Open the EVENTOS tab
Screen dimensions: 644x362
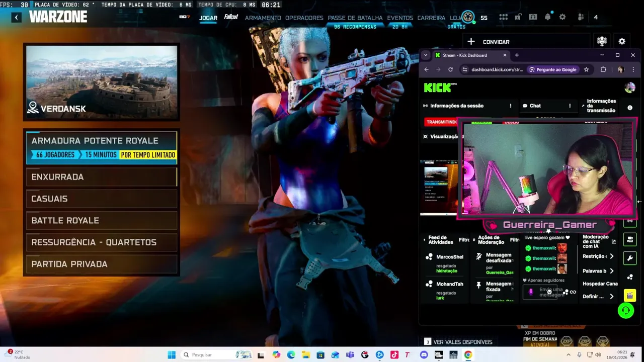pyautogui.click(x=400, y=18)
